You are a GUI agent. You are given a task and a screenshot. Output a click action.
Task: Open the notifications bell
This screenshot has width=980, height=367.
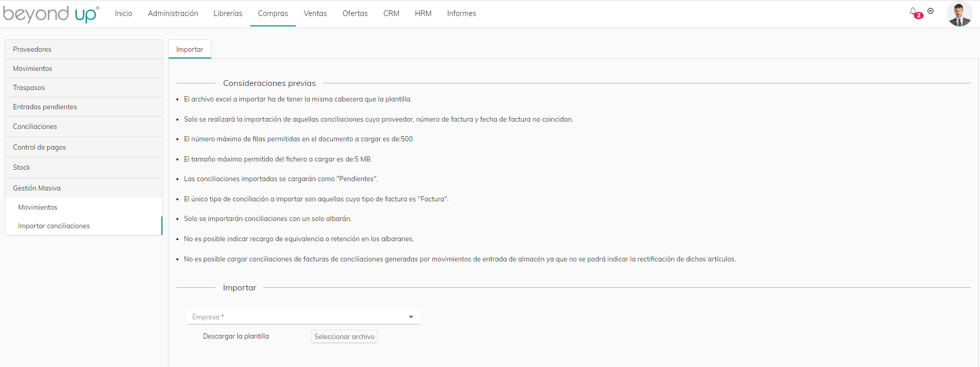(914, 12)
